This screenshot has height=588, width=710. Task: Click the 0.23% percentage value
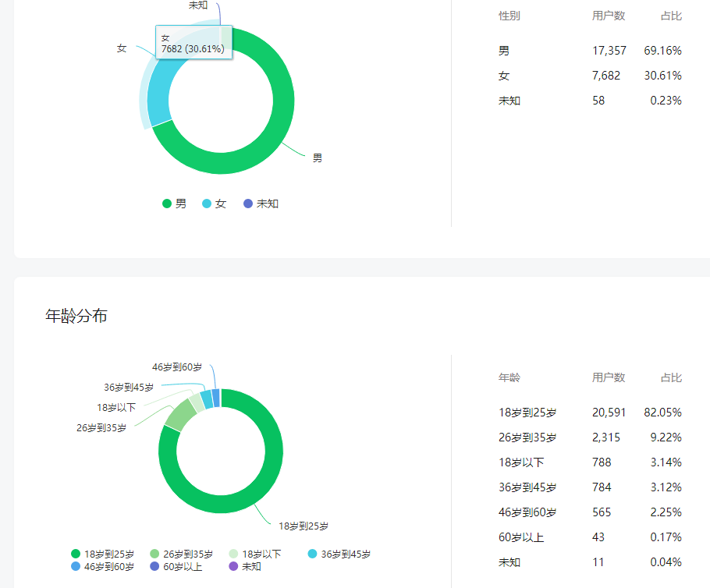pyautogui.click(x=666, y=101)
